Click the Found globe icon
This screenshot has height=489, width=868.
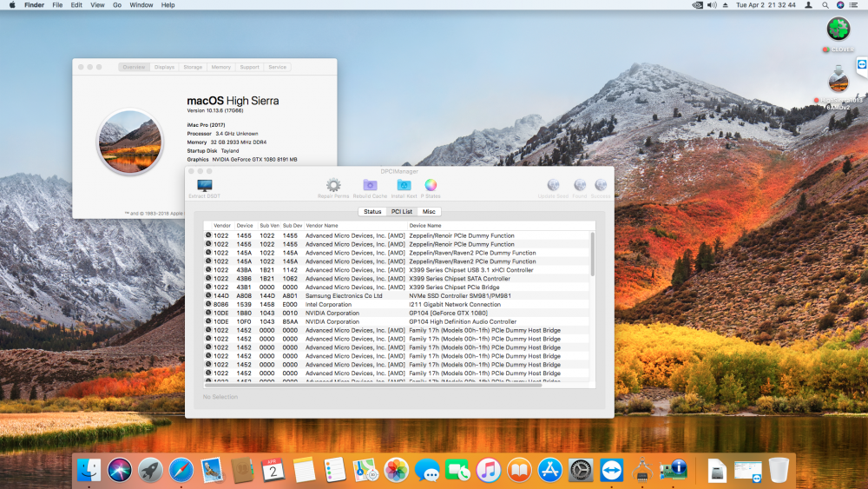tap(580, 185)
